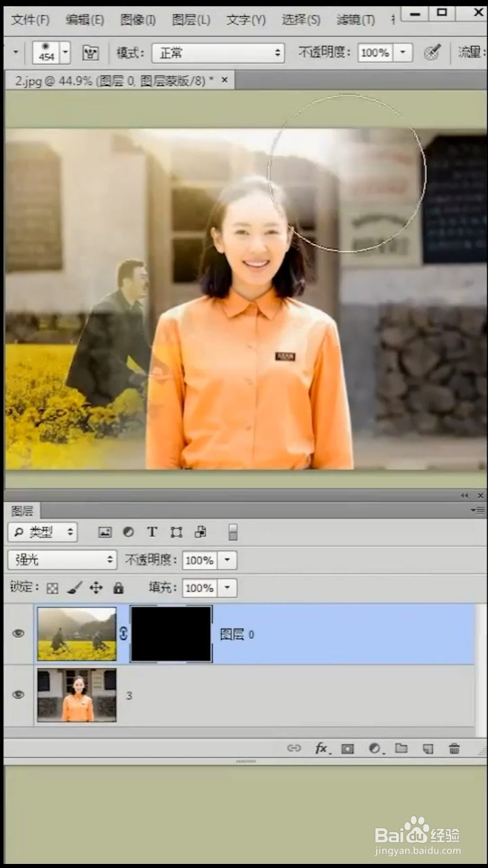Filter layers by pixel layers icon
This screenshot has width=488, height=868.
click(x=105, y=532)
